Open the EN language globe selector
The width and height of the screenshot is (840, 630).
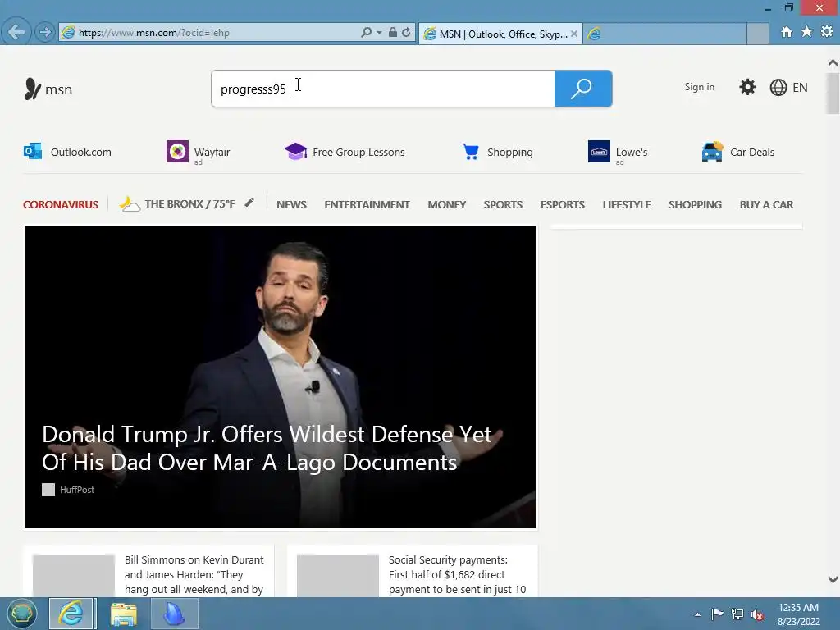(788, 87)
